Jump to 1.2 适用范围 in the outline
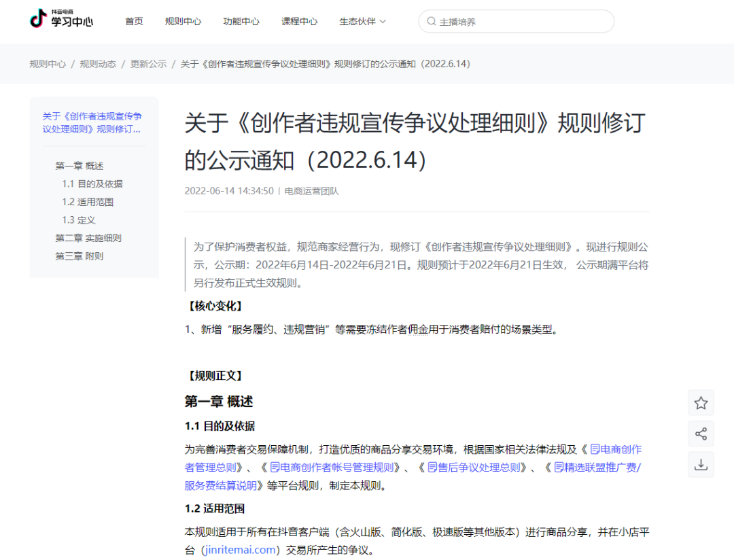The width and height of the screenshot is (734, 560). [x=88, y=202]
